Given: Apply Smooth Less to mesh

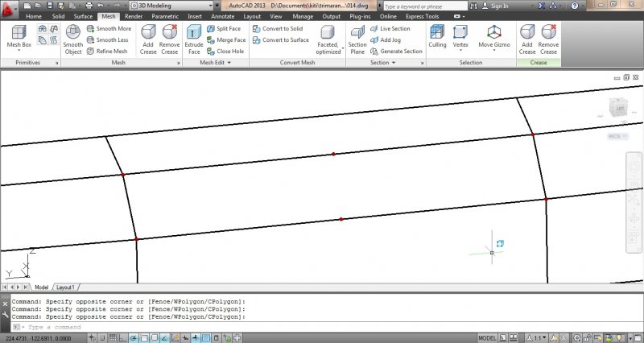Looking at the screenshot, I should point(108,39).
